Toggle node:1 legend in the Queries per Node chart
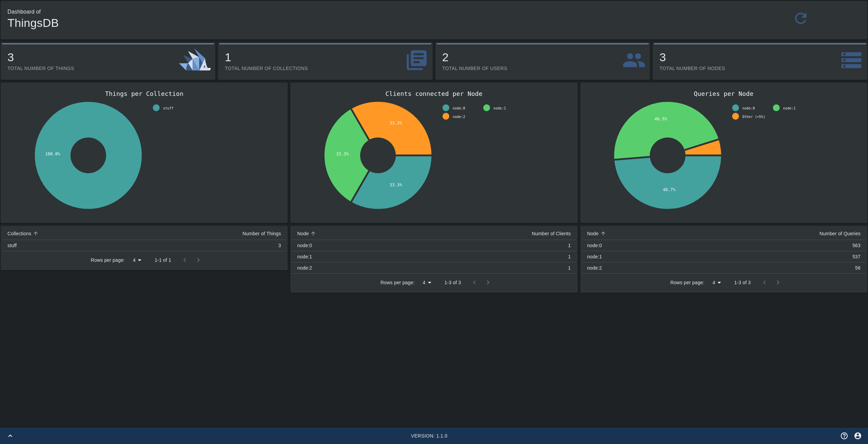The height and width of the screenshot is (444, 868). click(784, 108)
